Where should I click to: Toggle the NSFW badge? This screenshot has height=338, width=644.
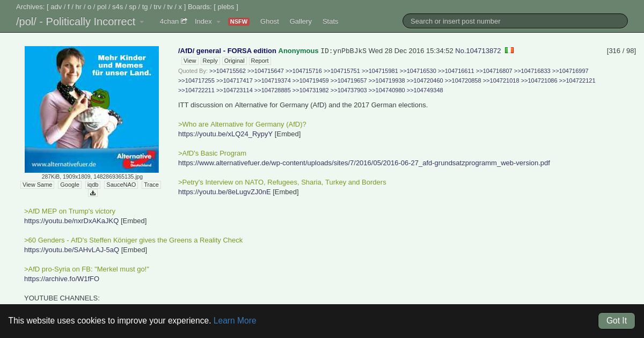(238, 21)
